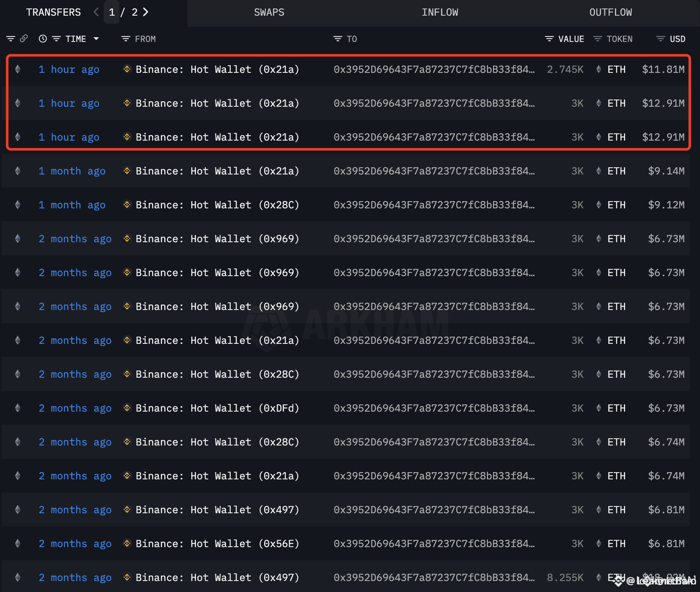Select the OUTFLOW tab
The width and height of the screenshot is (700, 592).
pyautogui.click(x=611, y=12)
